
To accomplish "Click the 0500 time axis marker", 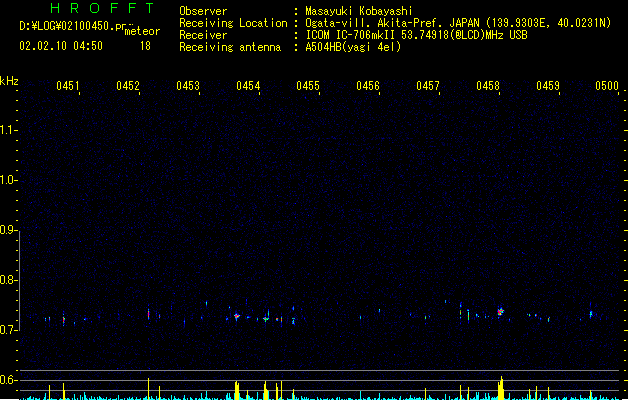I will coord(607,86).
